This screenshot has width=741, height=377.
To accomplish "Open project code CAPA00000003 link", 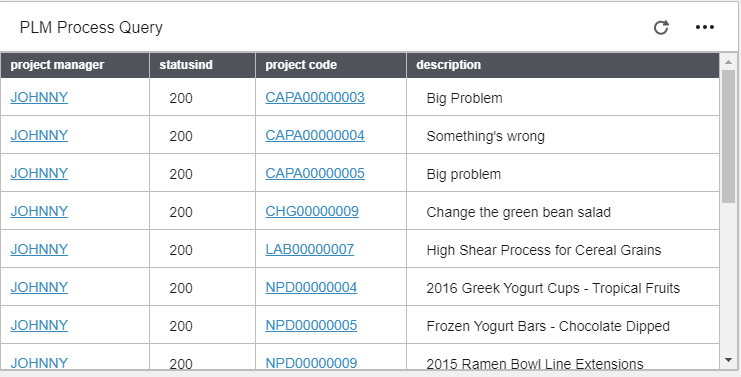I will 315,97.
